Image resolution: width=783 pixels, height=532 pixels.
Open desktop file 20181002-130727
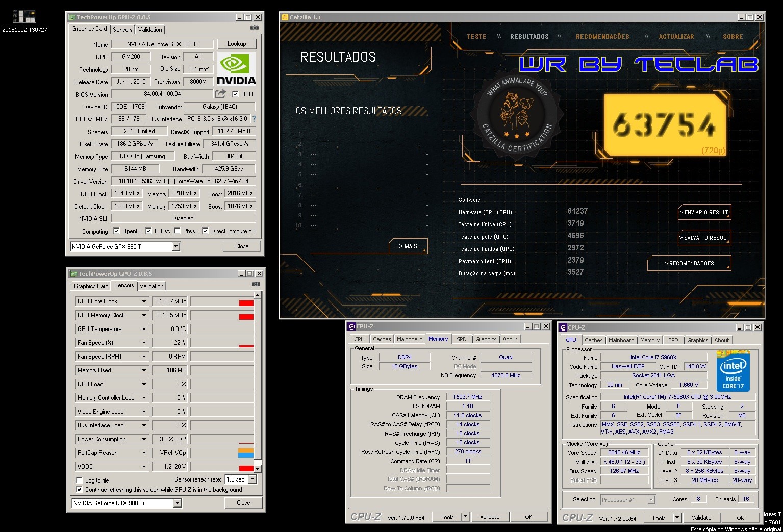point(24,22)
